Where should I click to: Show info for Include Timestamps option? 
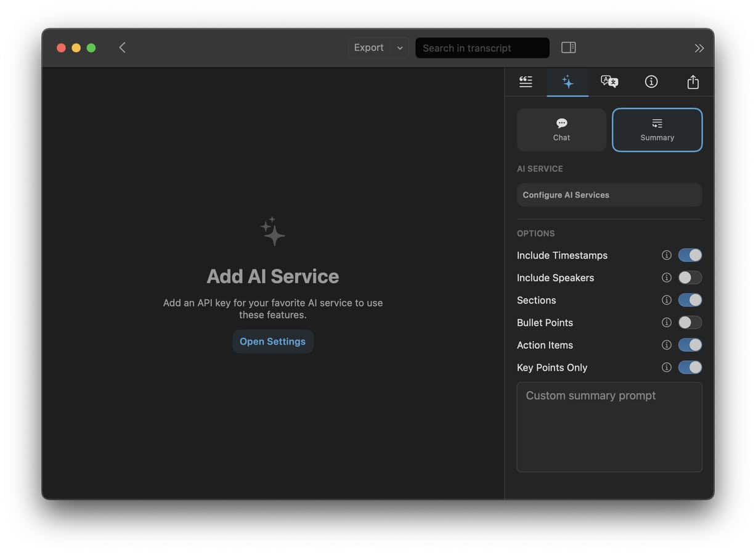666,255
